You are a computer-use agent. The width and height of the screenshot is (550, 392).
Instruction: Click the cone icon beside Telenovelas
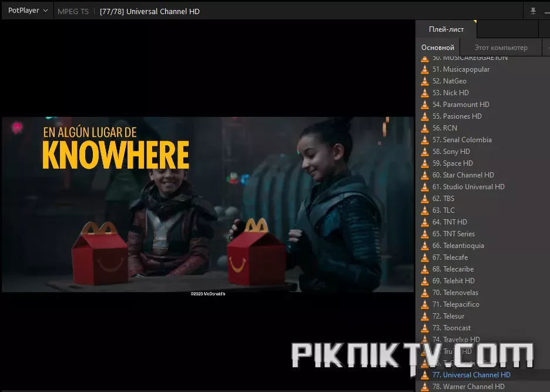click(425, 293)
